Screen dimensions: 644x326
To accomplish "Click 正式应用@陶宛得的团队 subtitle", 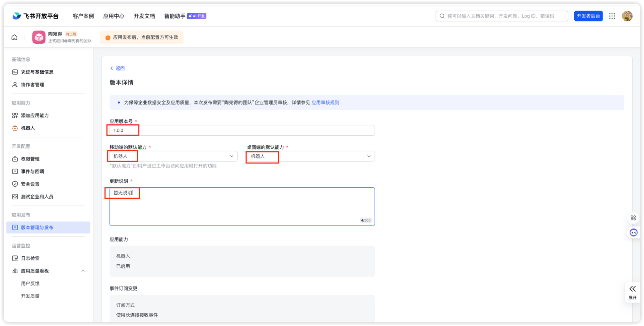I will pyautogui.click(x=70, y=41).
